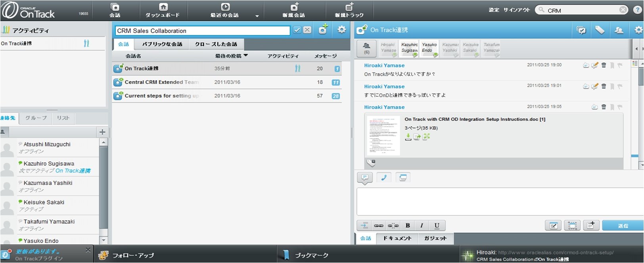
Task: Click unread badge 11 for Central CRM
Action: click(x=335, y=82)
